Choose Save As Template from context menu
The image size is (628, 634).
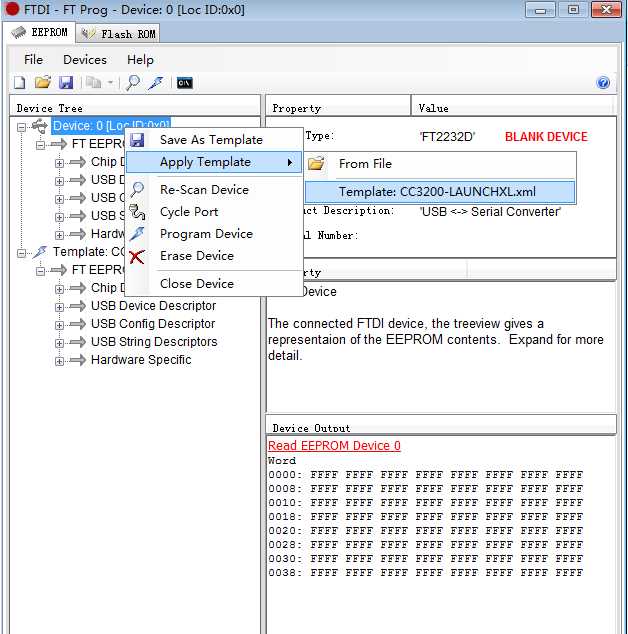point(214,140)
